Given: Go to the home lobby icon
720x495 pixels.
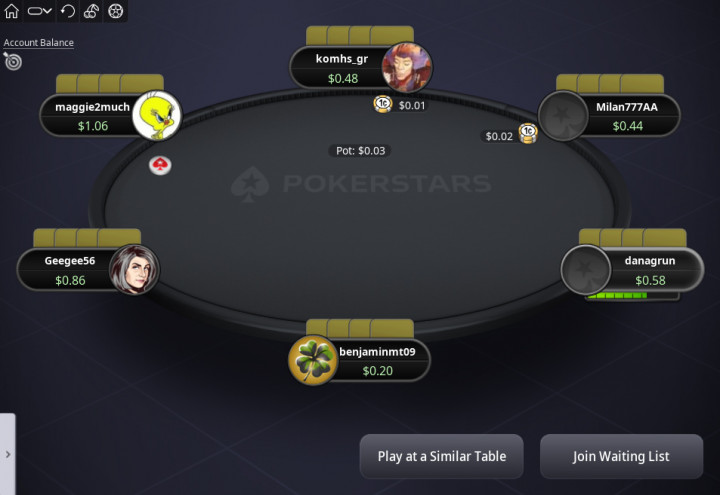Looking at the screenshot, I should (x=11, y=11).
